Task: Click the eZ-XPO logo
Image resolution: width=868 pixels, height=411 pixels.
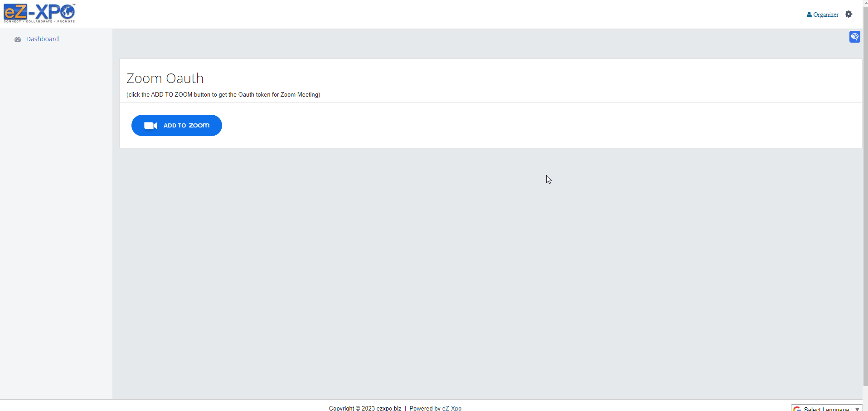Action: point(39,13)
